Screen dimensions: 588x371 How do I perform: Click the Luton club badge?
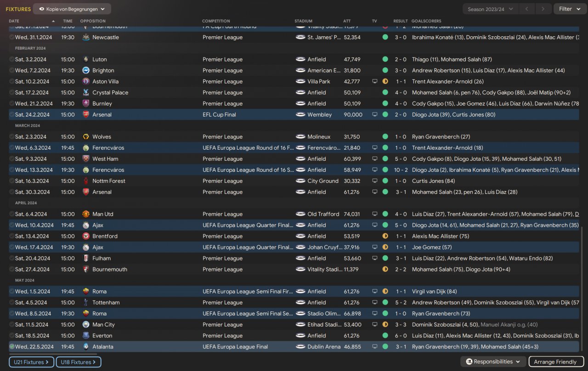[85, 59]
